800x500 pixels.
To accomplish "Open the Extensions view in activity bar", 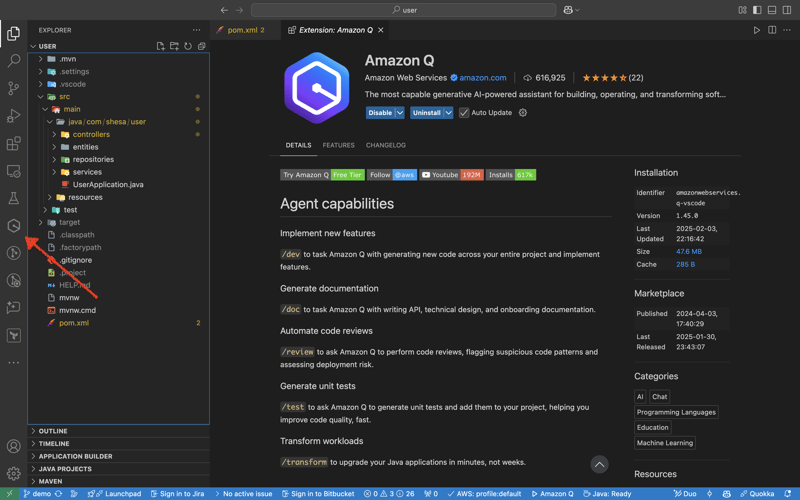I will [x=13, y=144].
